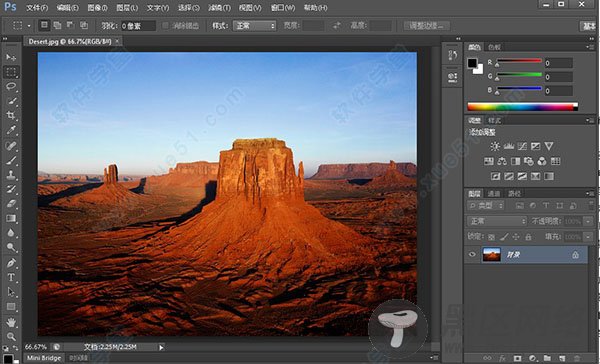Select the Brush tool

(11, 160)
